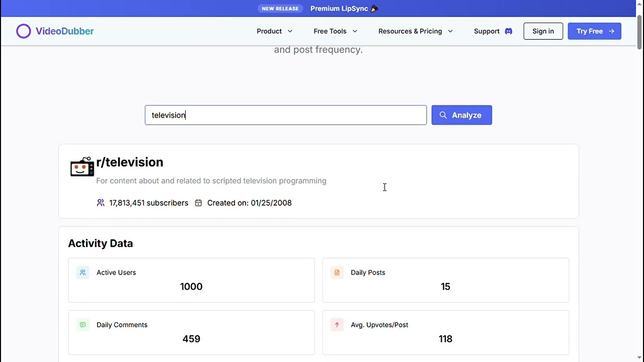Click the Active Users value 1000
The image size is (644, 362).
pos(191,287)
